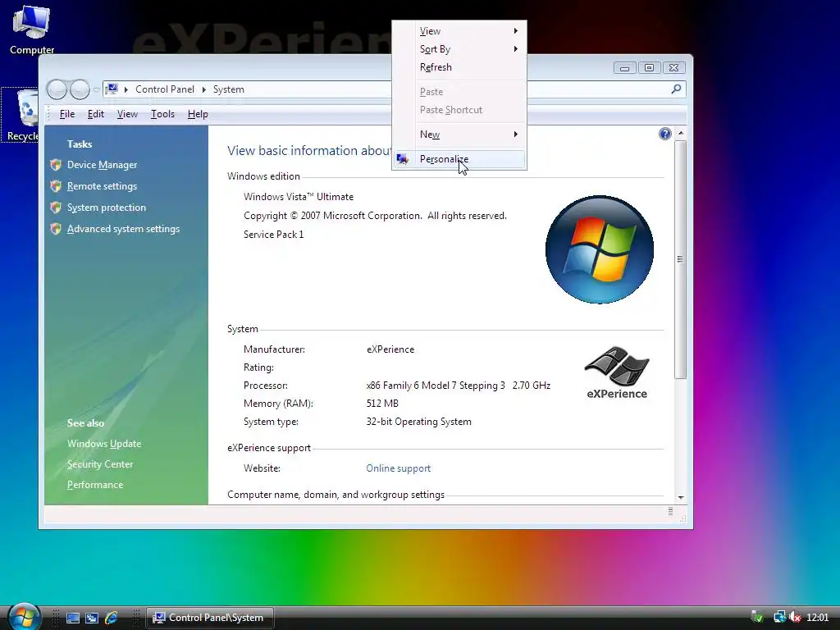
Task: Expand New submenu in context menu
Action: coord(459,135)
